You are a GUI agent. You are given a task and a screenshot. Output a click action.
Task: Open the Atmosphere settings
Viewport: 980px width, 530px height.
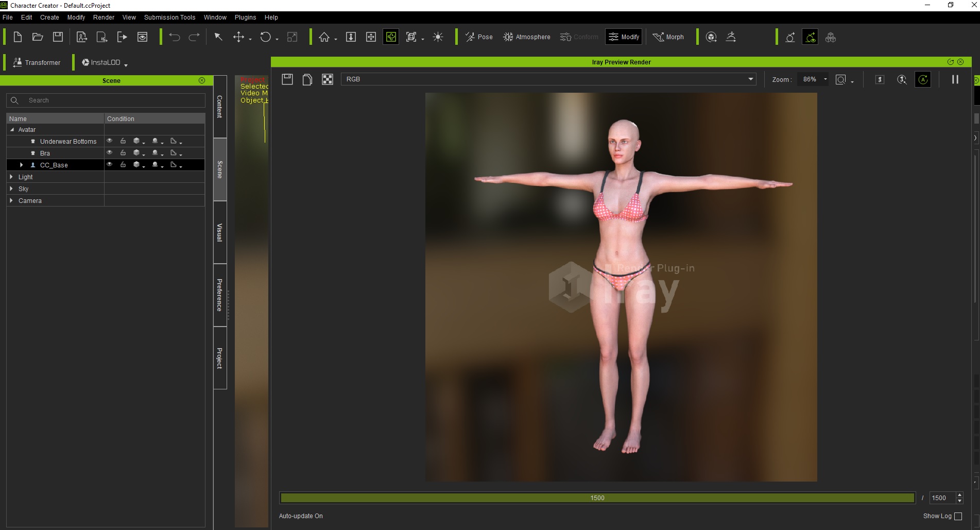(x=526, y=37)
